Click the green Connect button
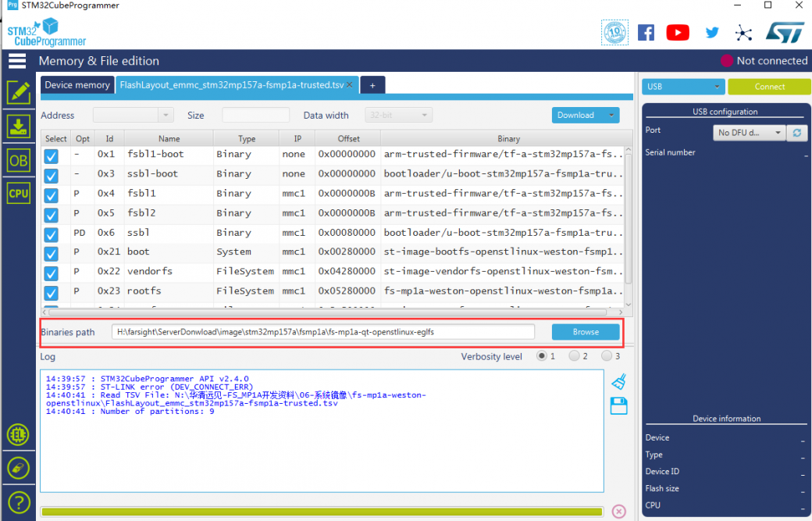 (x=769, y=87)
